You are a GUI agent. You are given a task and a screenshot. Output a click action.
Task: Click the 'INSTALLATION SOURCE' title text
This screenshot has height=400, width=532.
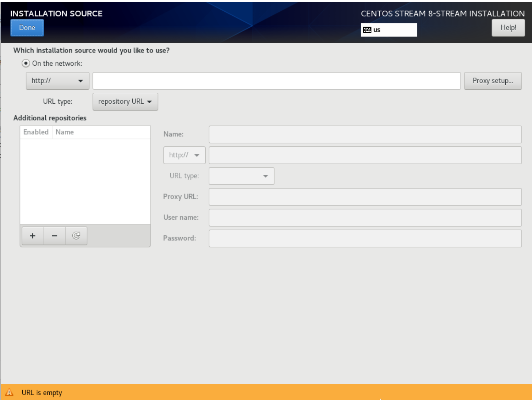pos(56,14)
